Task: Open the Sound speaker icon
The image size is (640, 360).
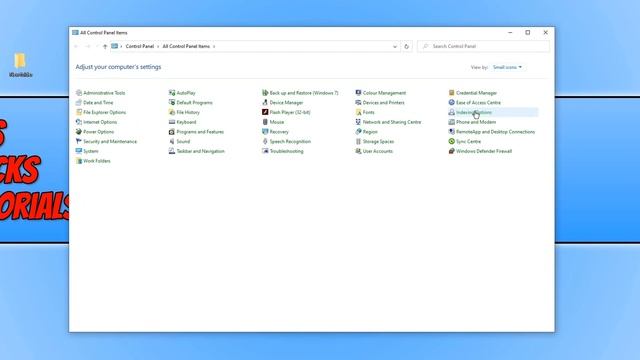Action: coord(172,142)
